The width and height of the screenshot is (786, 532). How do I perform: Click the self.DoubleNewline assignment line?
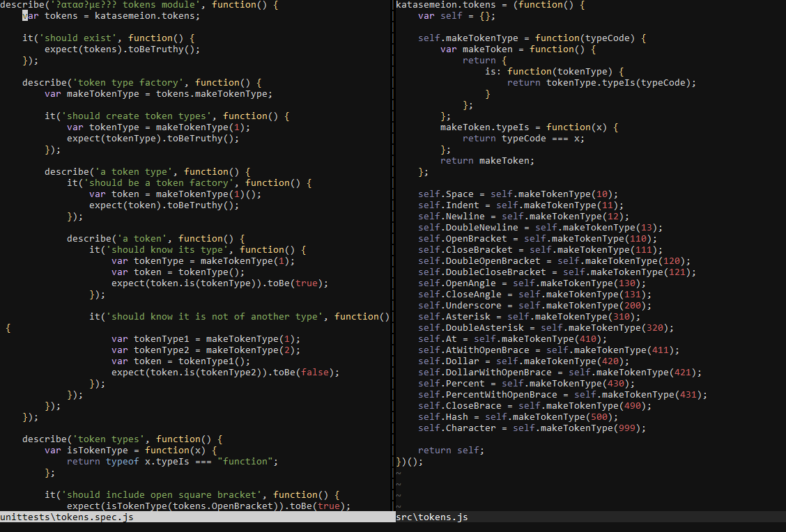pos(541,228)
